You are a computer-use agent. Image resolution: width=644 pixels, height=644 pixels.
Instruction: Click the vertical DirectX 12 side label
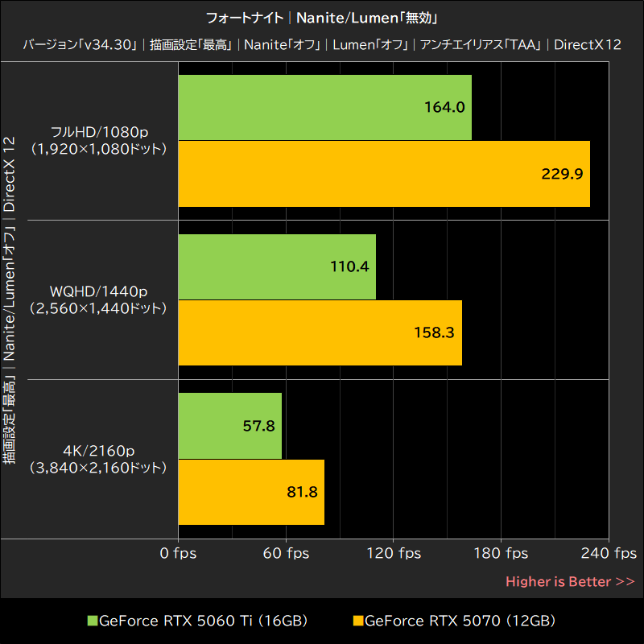(x=9, y=174)
